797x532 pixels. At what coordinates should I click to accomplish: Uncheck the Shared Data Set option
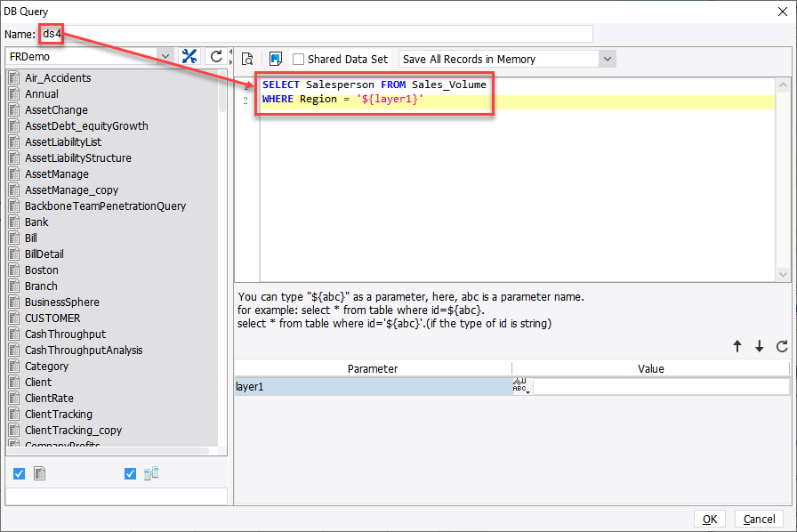300,58
